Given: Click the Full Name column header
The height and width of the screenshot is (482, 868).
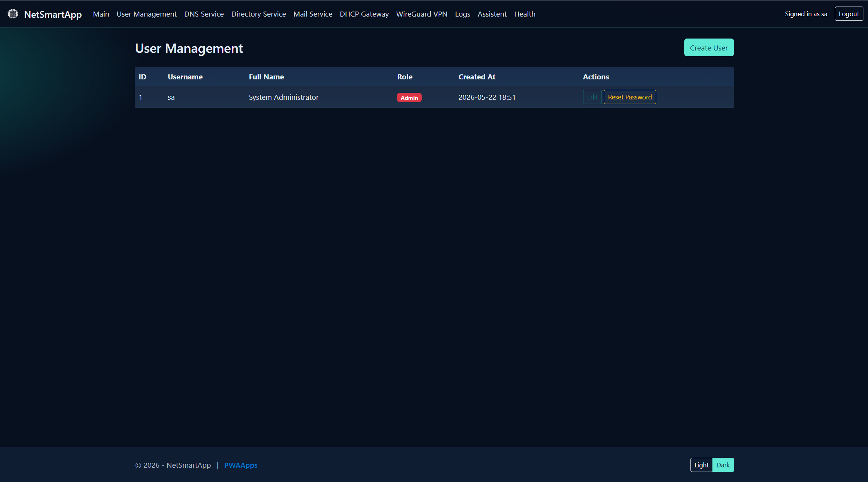Looking at the screenshot, I should tap(266, 77).
